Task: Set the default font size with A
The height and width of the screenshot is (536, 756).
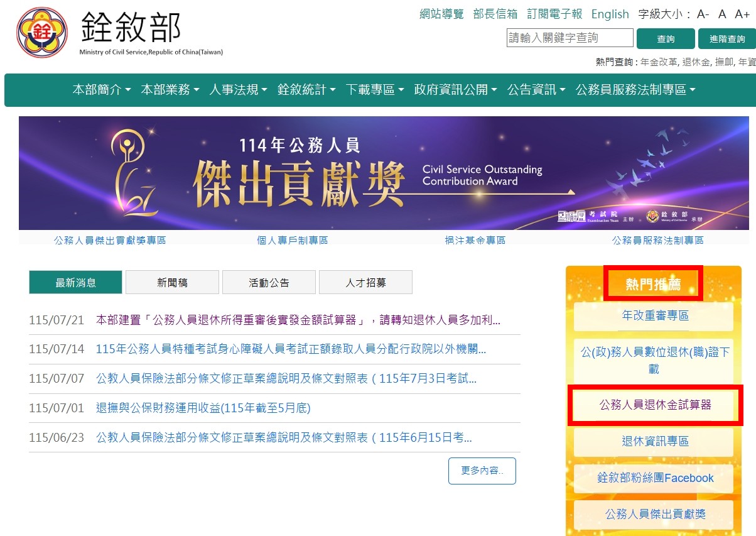Action: click(722, 14)
